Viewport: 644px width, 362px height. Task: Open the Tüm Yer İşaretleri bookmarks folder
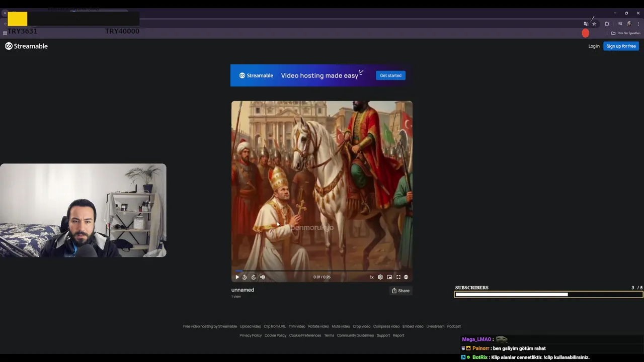tap(625, 33)
